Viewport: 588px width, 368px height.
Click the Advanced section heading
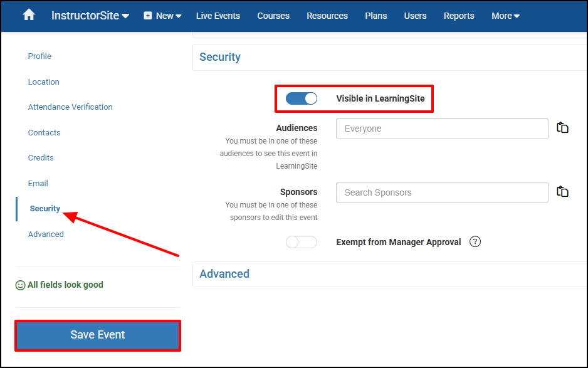pyautogui.click(x=224, y=274)
